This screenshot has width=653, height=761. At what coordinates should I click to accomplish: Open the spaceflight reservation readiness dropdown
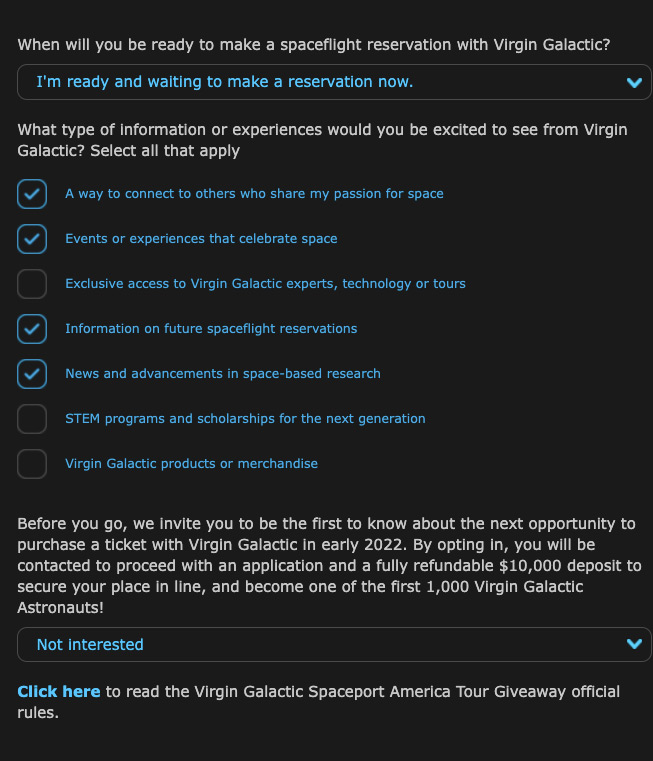point(320,82)
